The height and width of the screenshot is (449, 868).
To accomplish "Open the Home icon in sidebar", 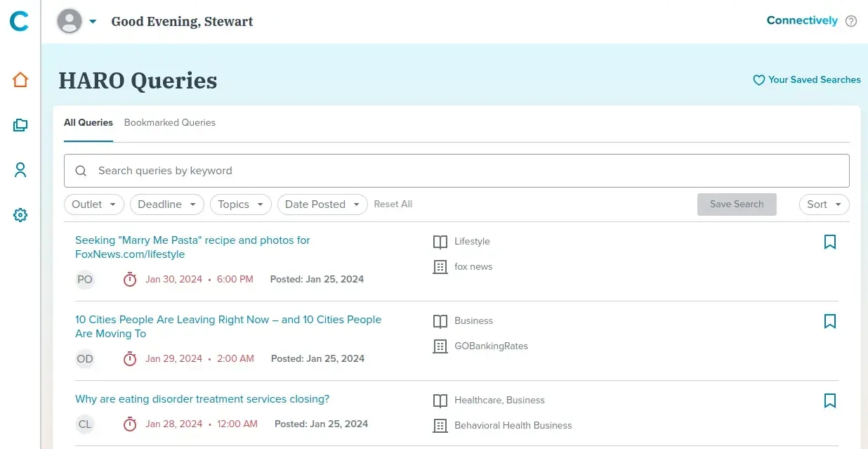I will coord(20,80).
